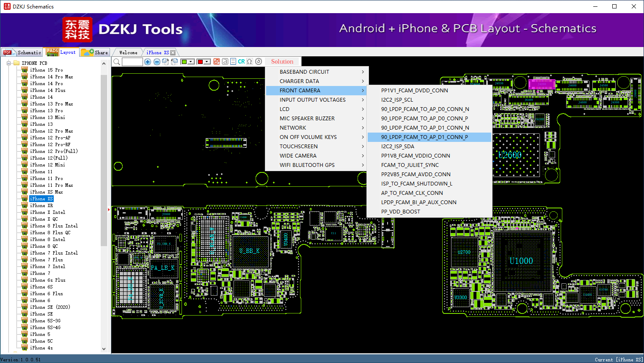Select the IPHONE PCB root folder

[x=34, y=63]
